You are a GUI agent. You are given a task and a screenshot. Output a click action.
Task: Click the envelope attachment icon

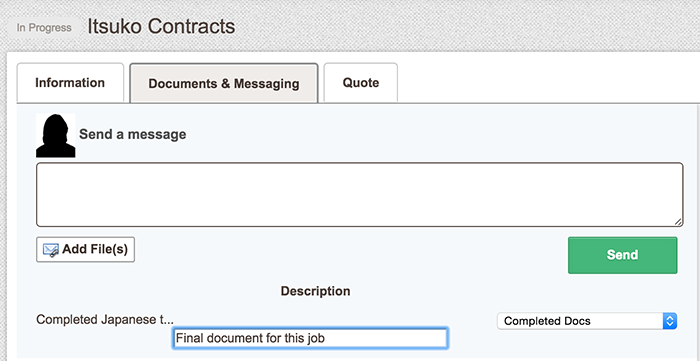[x=50, y=249]
